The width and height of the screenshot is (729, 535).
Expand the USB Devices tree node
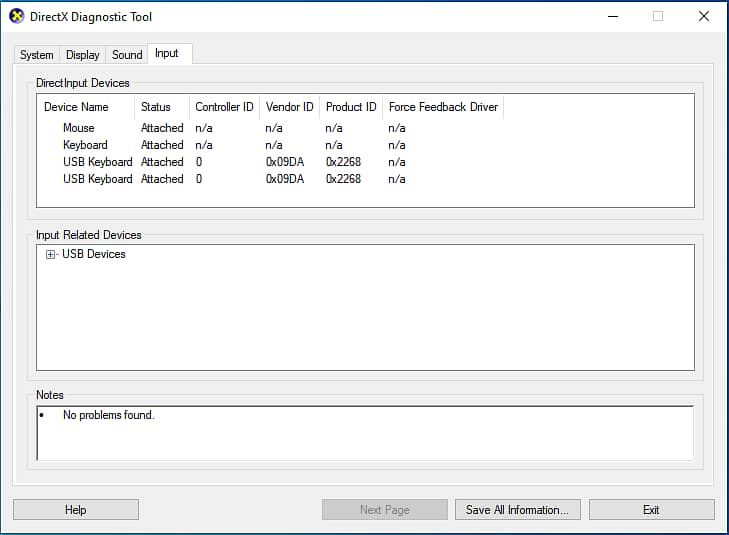click(50, 254)
